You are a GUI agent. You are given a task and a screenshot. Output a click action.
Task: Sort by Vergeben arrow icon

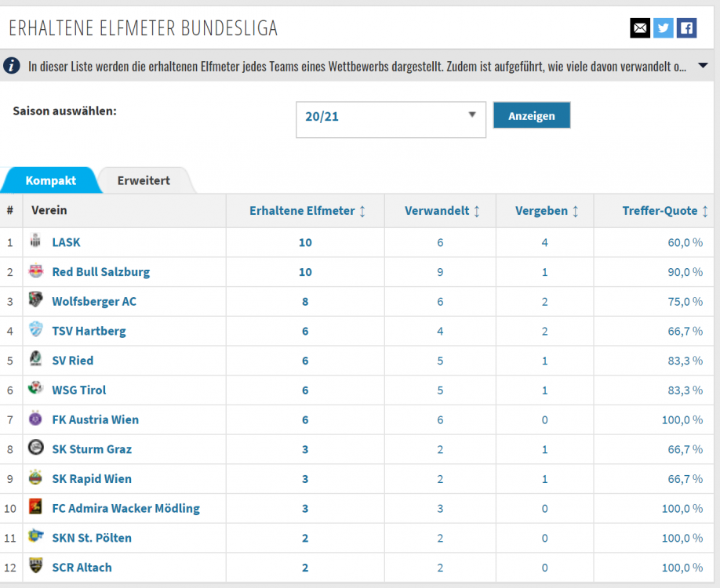[576, 211]
